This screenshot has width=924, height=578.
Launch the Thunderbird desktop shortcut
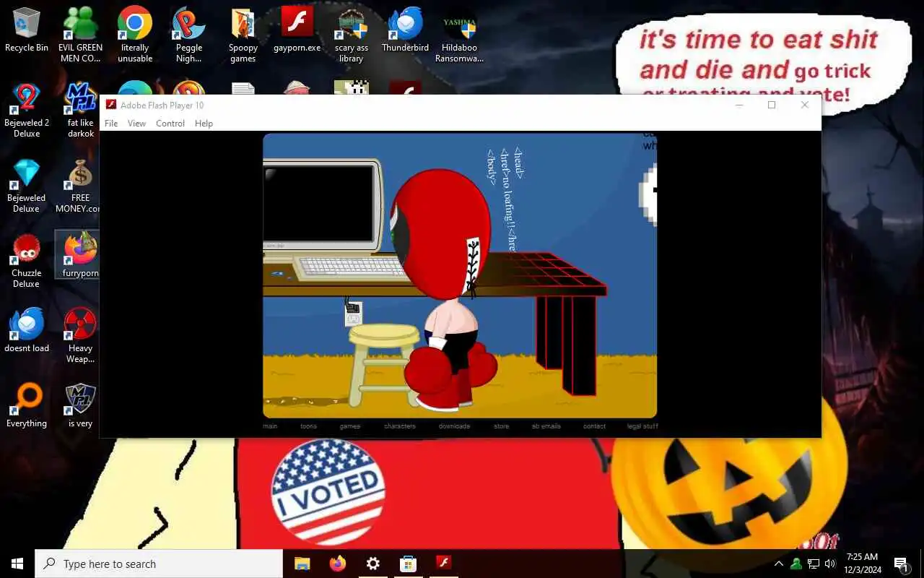(x=406, y=30)
